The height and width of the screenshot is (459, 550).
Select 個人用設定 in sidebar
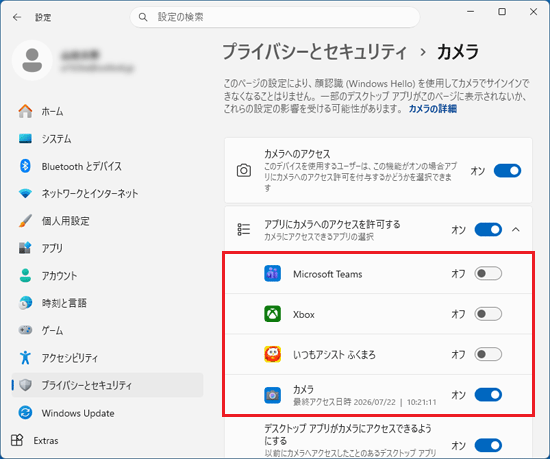(107, 221)
